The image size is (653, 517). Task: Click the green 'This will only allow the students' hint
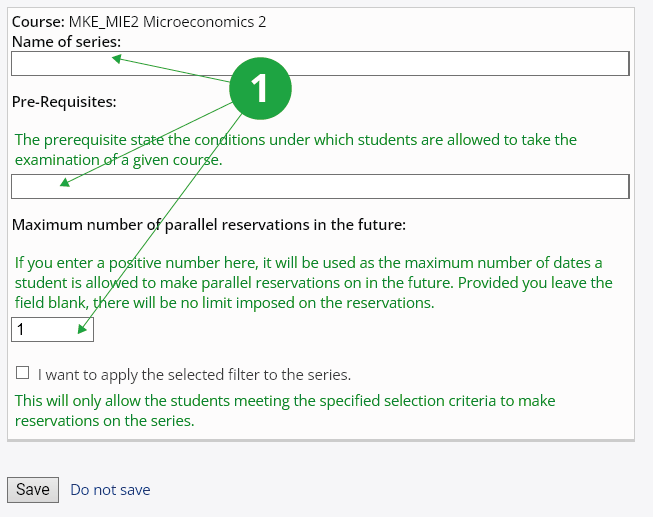click(x=285, y=410)
